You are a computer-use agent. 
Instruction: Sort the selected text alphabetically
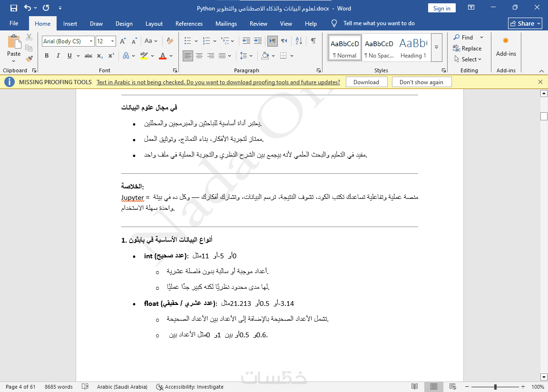(x=299, y=41)
